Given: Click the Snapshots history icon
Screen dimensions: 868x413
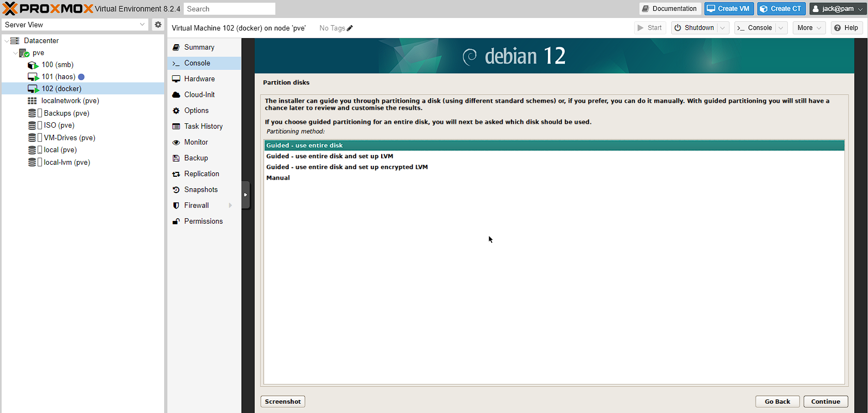Looking at the screenshot, I should tap(176, 190).
